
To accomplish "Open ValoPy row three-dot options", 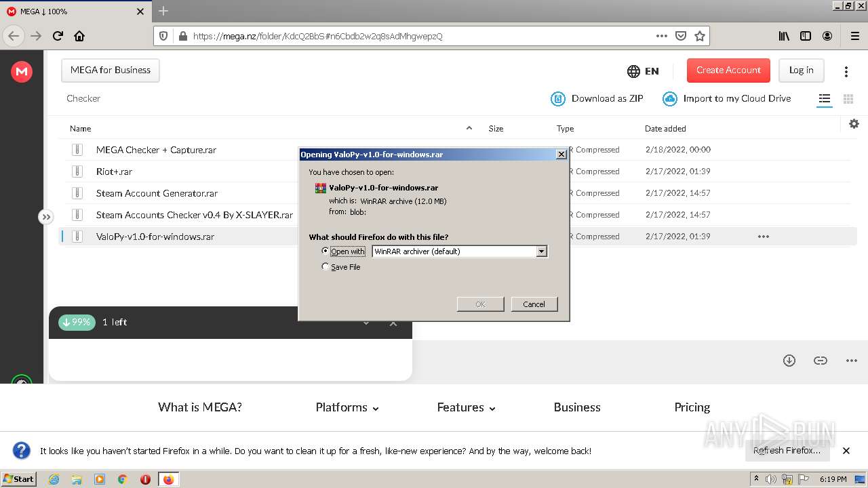I will [764, 237].
